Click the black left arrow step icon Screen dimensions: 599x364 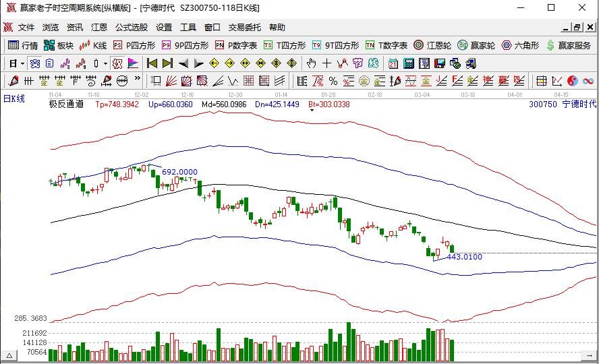click(x=183, y=63)
